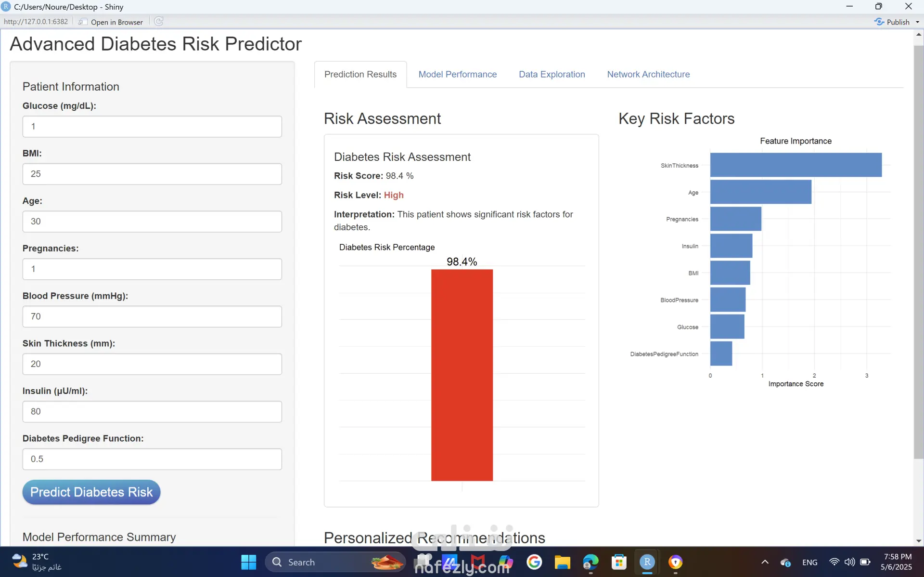Open Microsoft Store taskbar icon
Viewport: 924px width, 577px height.
pyautogui.click(x=619, y=562)
